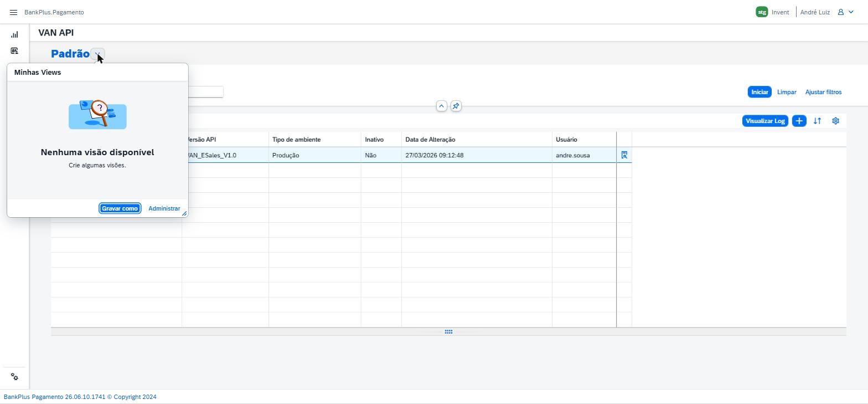Add a new VAN API record
Screen dimensions: 868x404
tap(799, 121)
